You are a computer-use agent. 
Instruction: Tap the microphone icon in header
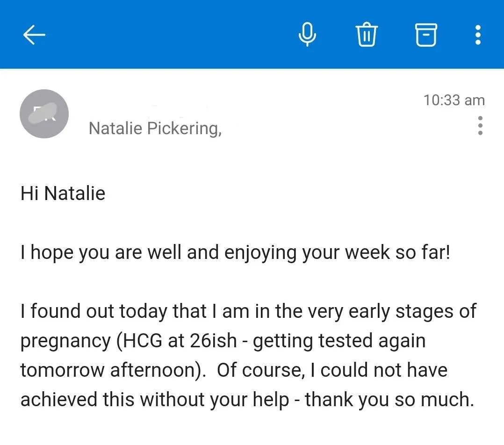coord(307,35)
